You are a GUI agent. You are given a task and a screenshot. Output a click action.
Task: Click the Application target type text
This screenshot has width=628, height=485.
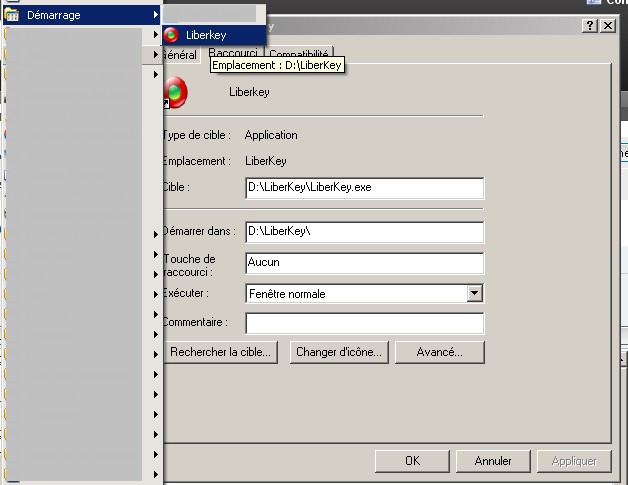(271, 135)
